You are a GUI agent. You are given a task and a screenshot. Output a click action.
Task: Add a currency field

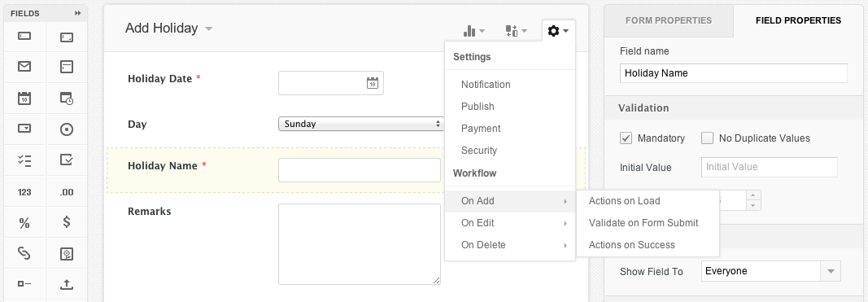pyautogui.click(x=67, y=222)
